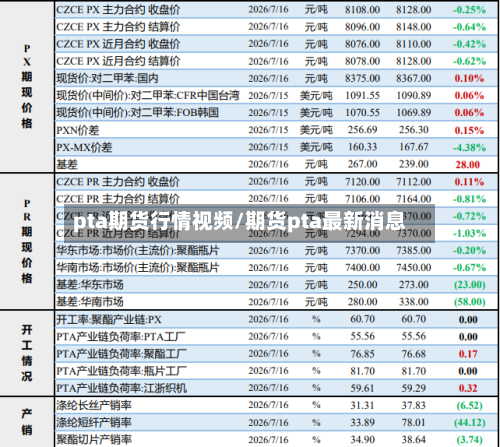This screenshot has height=447, width=500.
Task: Click 'PTA产业链负荷率:瓶片工厂' label
Action: pos(121,371)
